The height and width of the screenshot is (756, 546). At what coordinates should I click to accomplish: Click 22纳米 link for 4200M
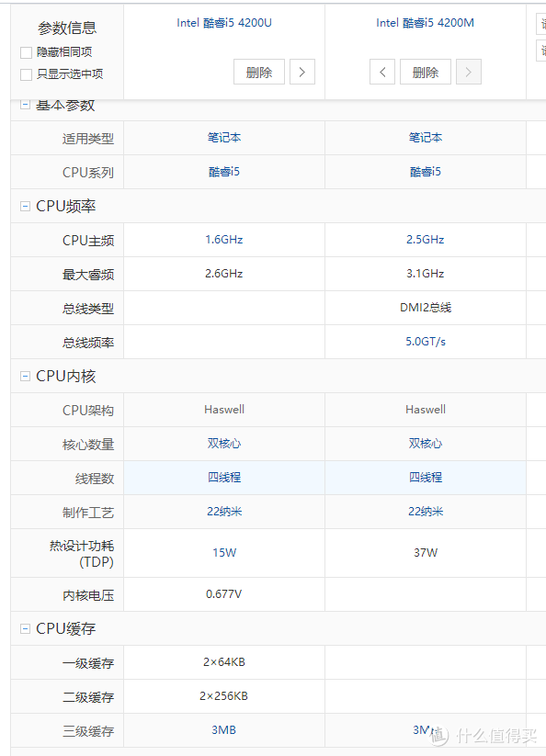coord(426,511)
